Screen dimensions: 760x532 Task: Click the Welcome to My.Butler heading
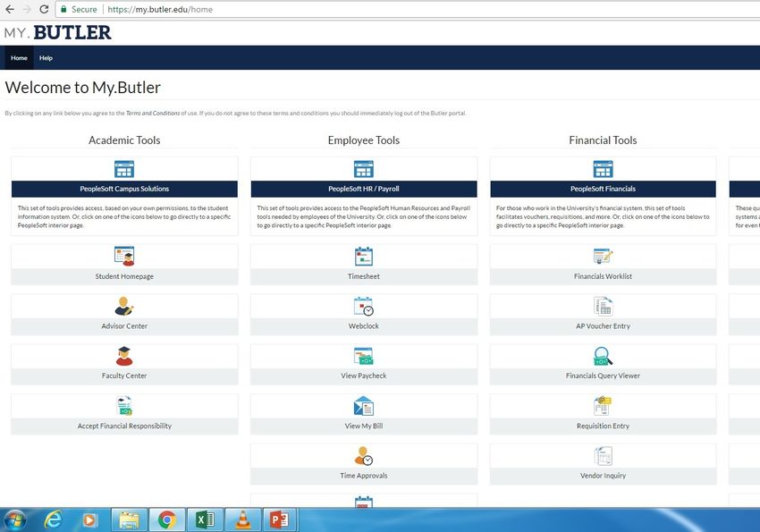[83, 88]
